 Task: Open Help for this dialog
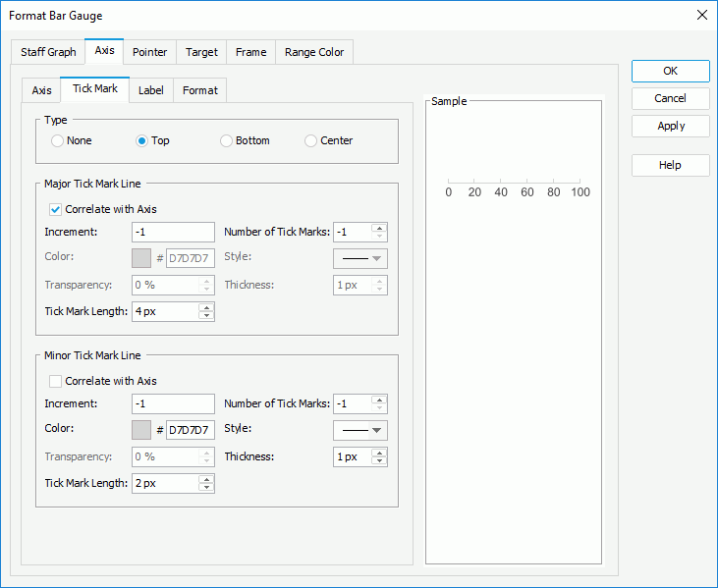point(671,165)
